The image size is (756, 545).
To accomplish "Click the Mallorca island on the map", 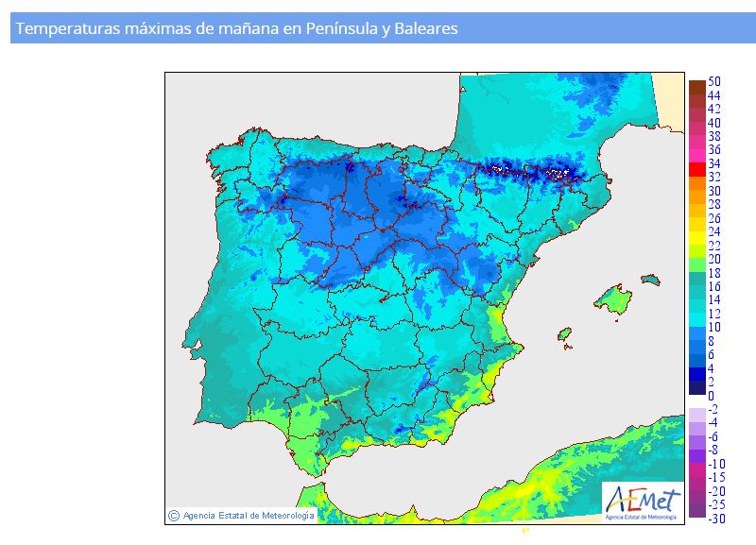I will [614, 299].
